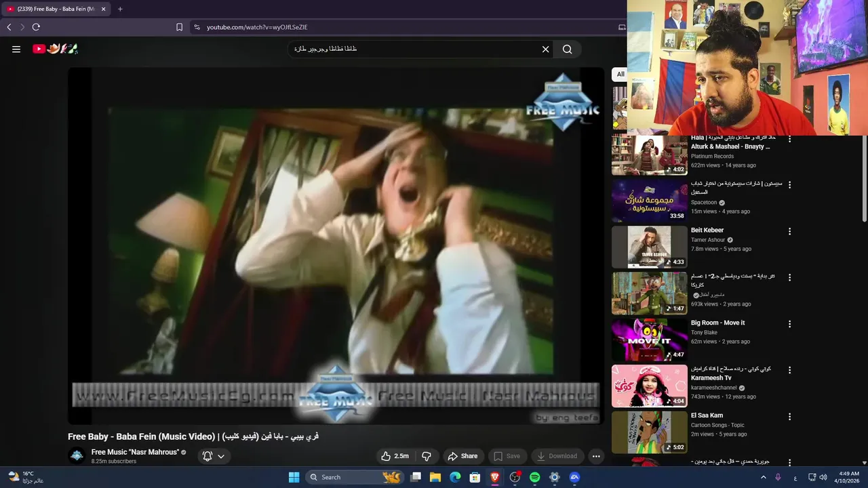The height and width of the screenshot is (488, 868).
Task: Open the 1:47 cartoon soldier thumbnail
Action: point(650,293)
